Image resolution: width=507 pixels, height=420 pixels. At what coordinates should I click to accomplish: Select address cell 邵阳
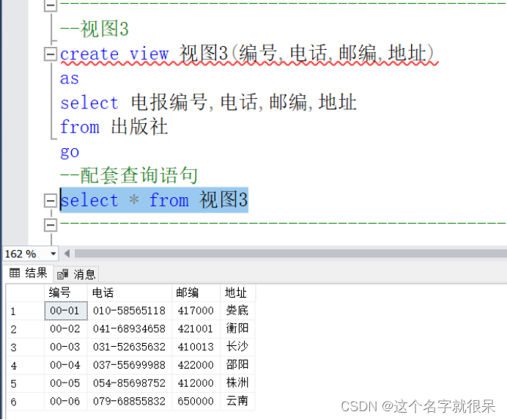coord(237,365)
